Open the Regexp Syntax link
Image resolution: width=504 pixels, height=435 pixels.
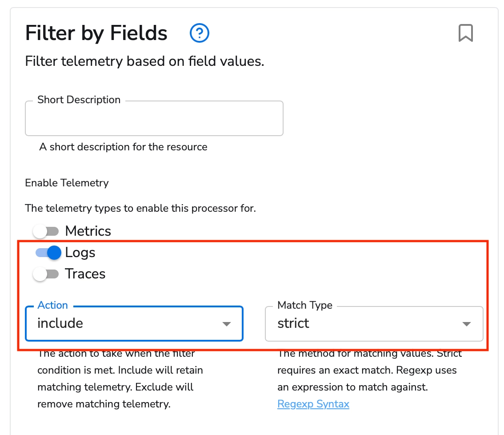(313, 404)
